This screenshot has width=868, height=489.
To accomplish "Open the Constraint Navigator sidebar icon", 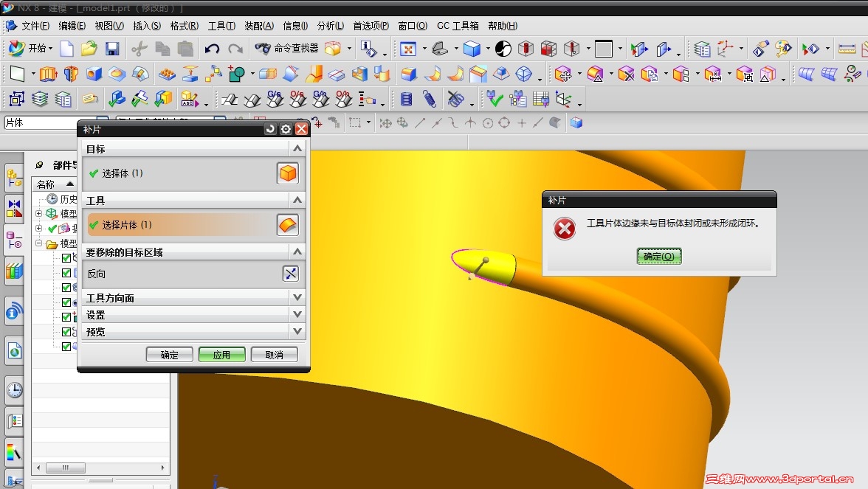I will (x=15, y=208).
